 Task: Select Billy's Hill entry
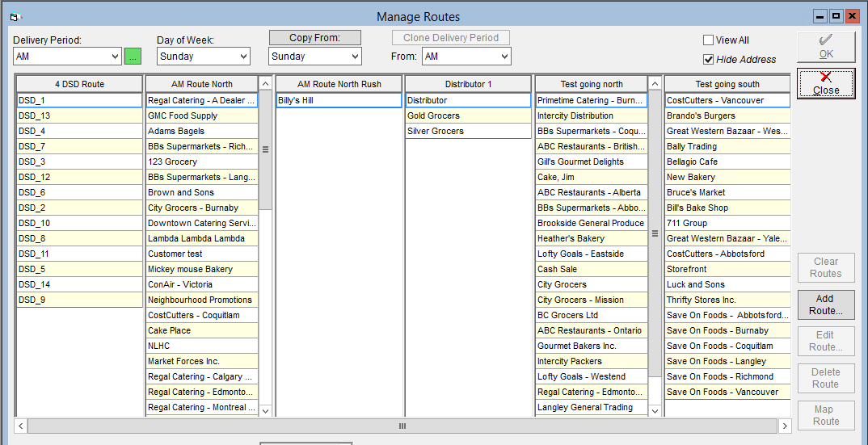(339, 100)
